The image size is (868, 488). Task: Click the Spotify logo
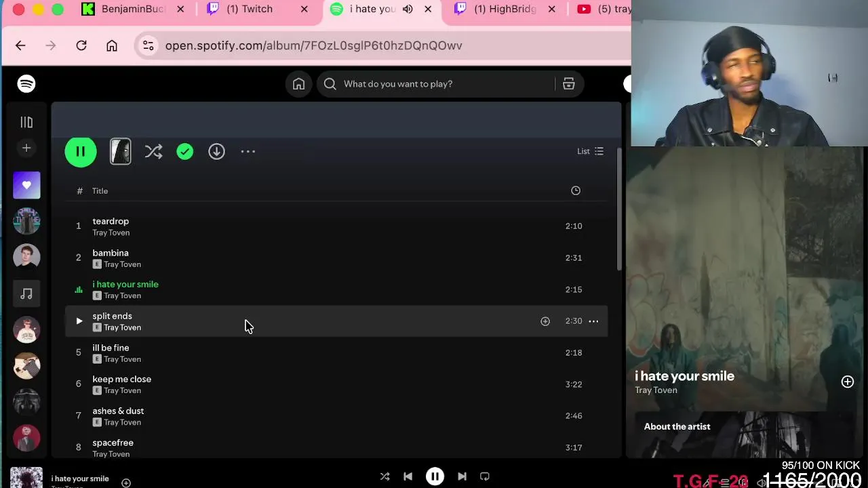[26, 83]
